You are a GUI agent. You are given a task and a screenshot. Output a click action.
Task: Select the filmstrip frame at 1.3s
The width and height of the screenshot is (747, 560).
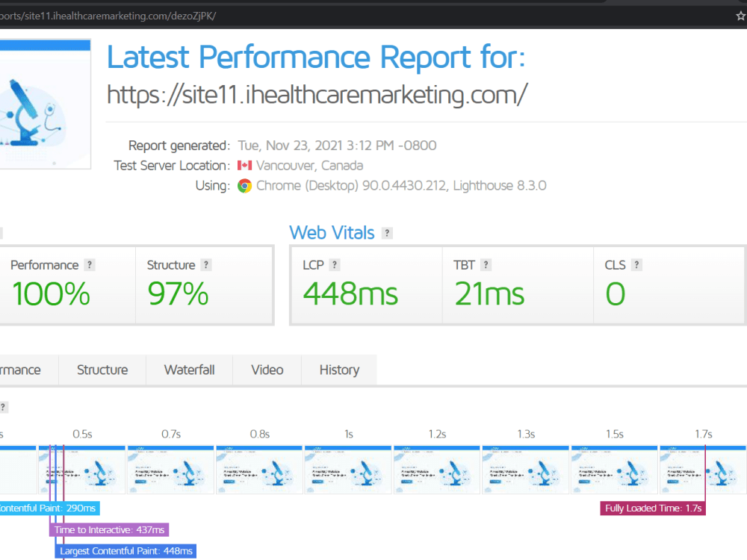[525, 470]
